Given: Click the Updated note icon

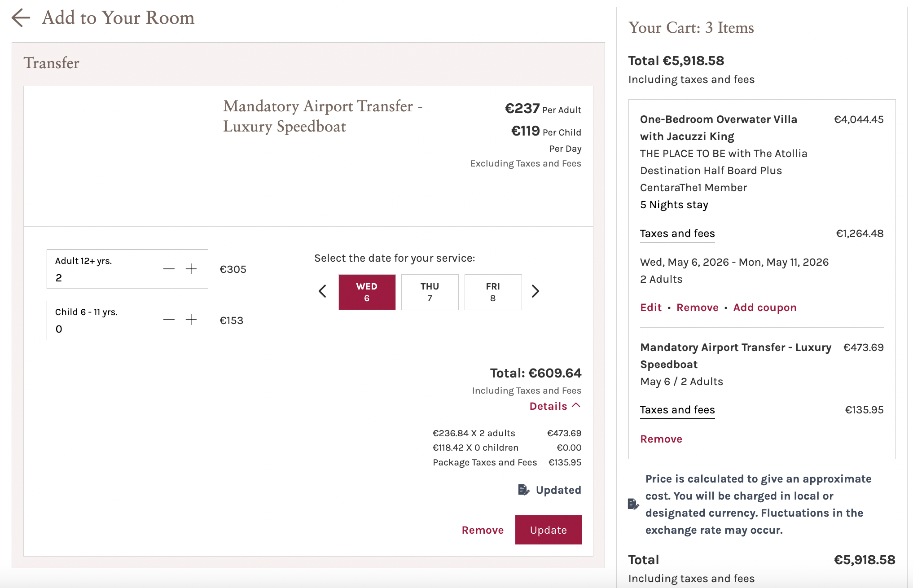Looking at the screenshot, I should (x=523, y=490).
